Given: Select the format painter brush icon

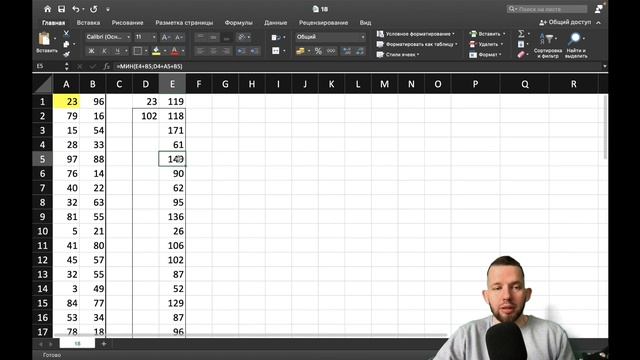Looking at the screenshot, I should pyautogui.click(x=66, y=54).
